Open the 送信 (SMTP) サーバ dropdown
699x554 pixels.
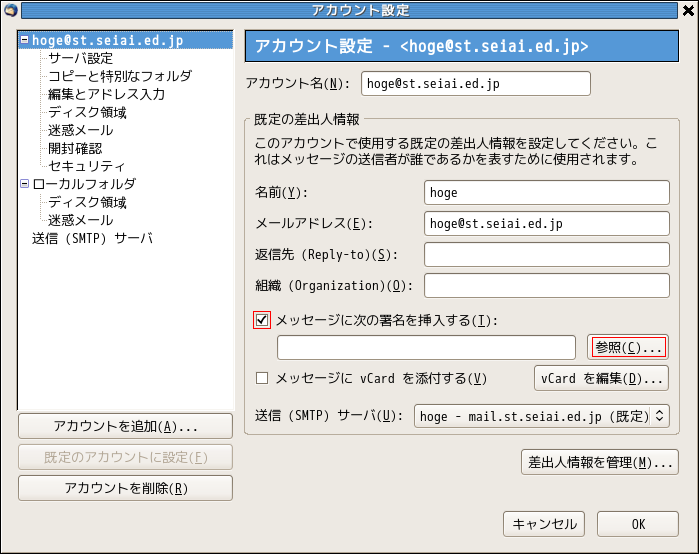pos(542,416)
